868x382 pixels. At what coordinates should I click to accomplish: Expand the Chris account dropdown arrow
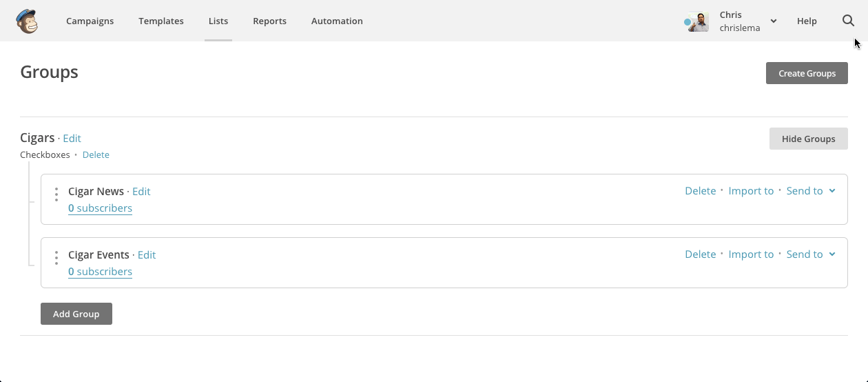coord(774,21)
